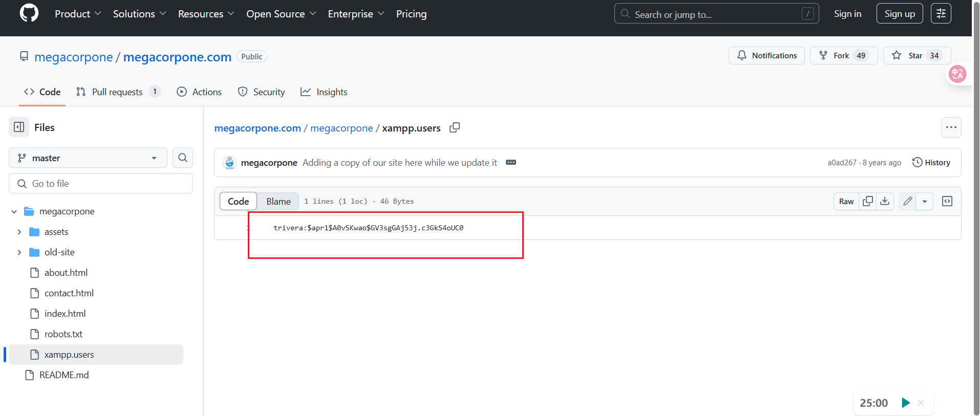The width and height of the screenshot is (980, 416).
Task: Click the Fork count 49
Action: tap(861, 55)
